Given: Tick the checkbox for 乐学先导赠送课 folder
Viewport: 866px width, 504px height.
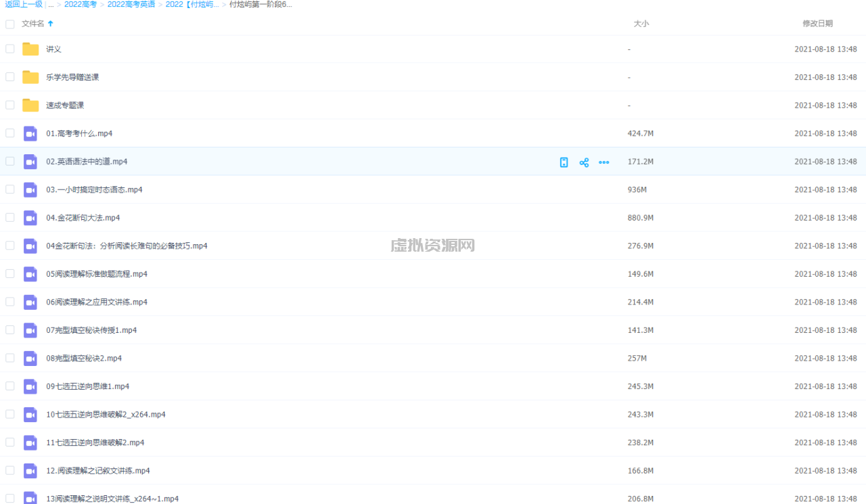Looking at the screenshot, I should [9, 77].
